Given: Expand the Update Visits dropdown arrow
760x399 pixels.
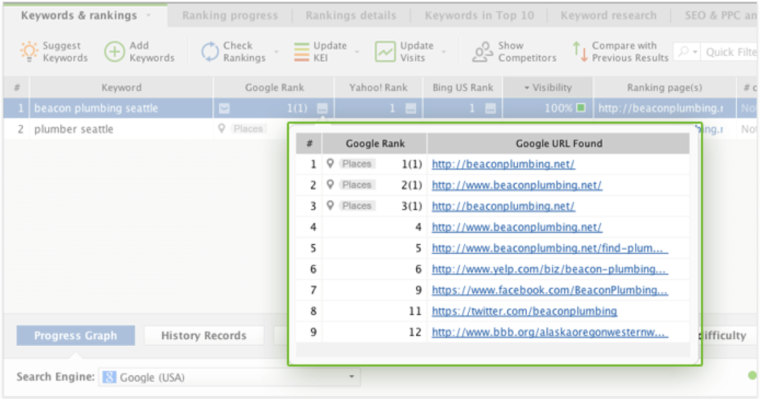Looking at the screenshot, I should pyautogui.click(x=444, y=52).
